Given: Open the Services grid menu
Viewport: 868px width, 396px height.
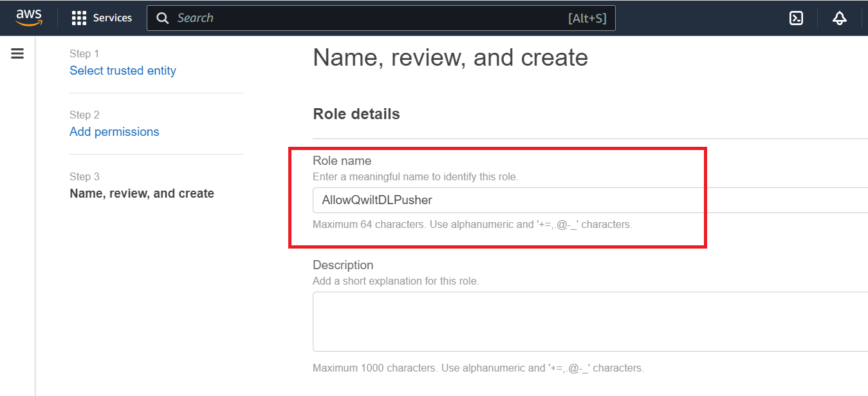Looking at the screenshot, I should click(x=79, y=18).
